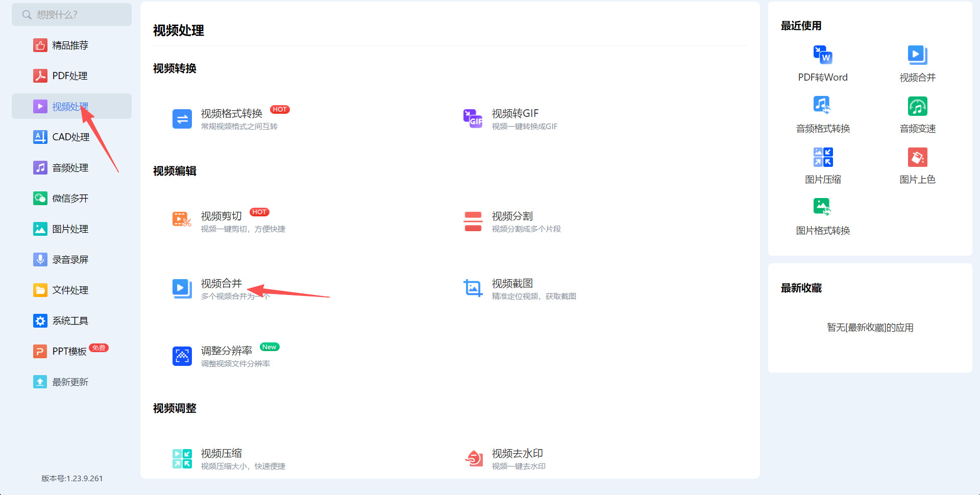Click the 精准定位视频，获取截图 description
The width and height of the screenshot is (980, 495).
534,296
